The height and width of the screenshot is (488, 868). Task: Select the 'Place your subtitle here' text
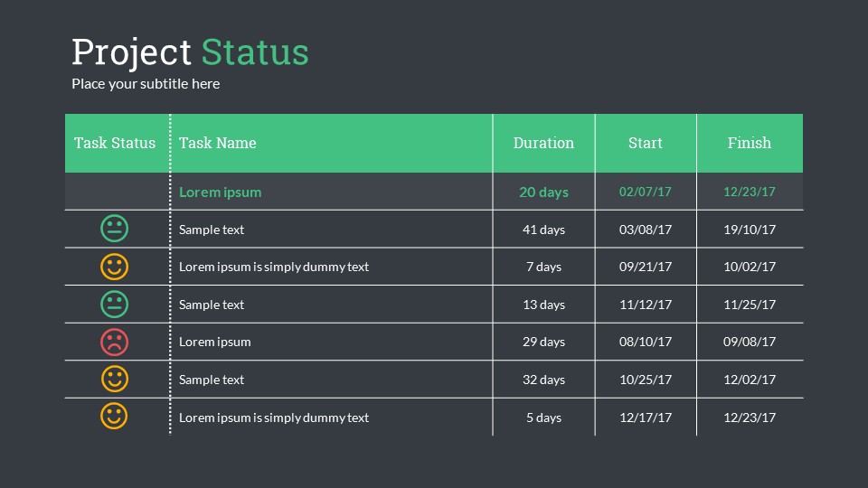(x=146, y=84)
